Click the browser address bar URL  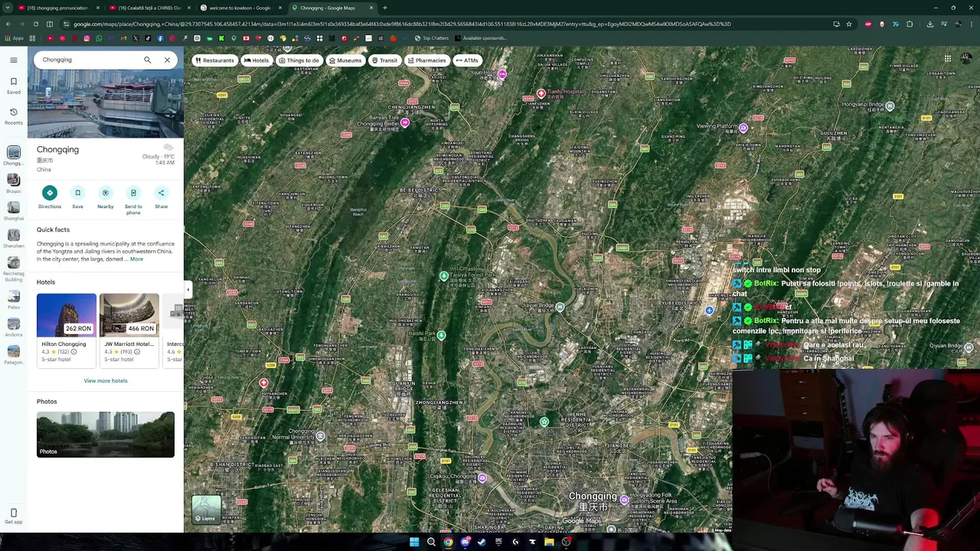(402, 24)
